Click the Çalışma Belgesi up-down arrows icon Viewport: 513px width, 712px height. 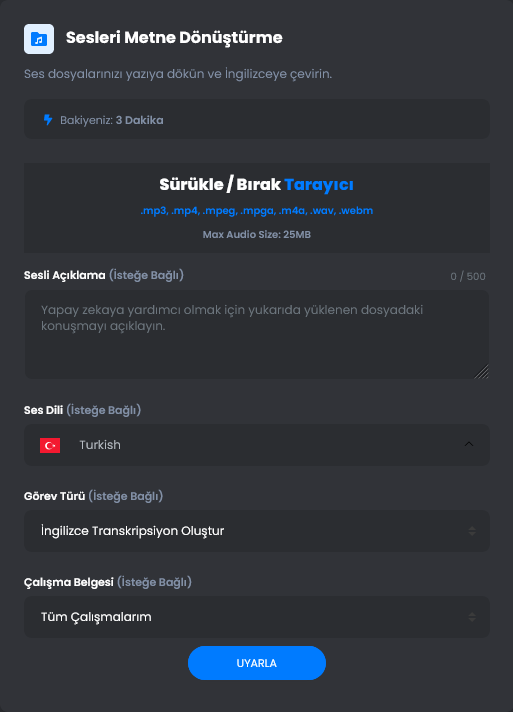(472, 617)
